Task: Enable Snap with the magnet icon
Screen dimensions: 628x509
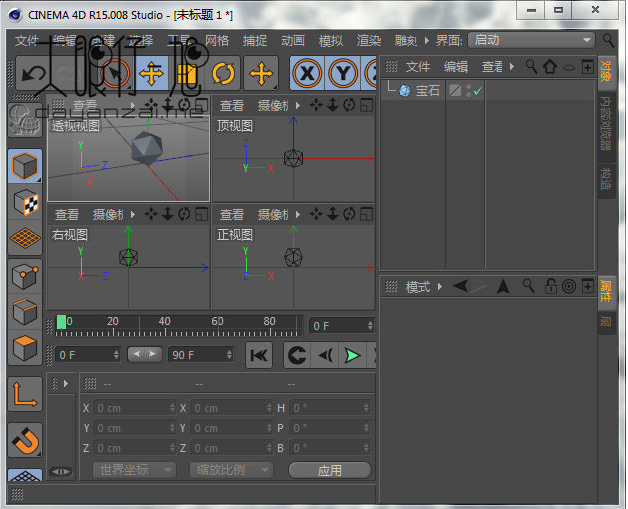Action: coord(25,439)
